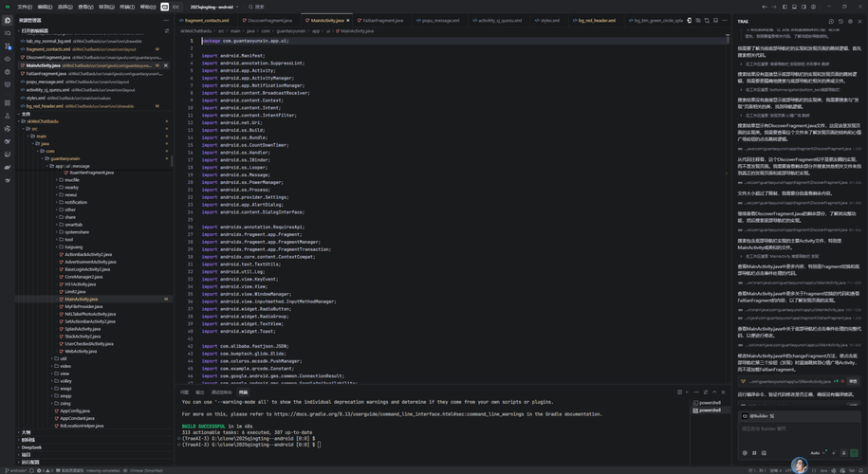
Task: Close the MainActivity.java entry in open editors
Action: (x=165, y=65)
